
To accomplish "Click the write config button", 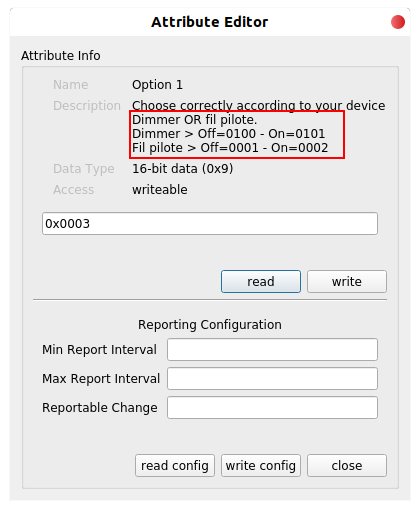I will click(x=261, y=465).
